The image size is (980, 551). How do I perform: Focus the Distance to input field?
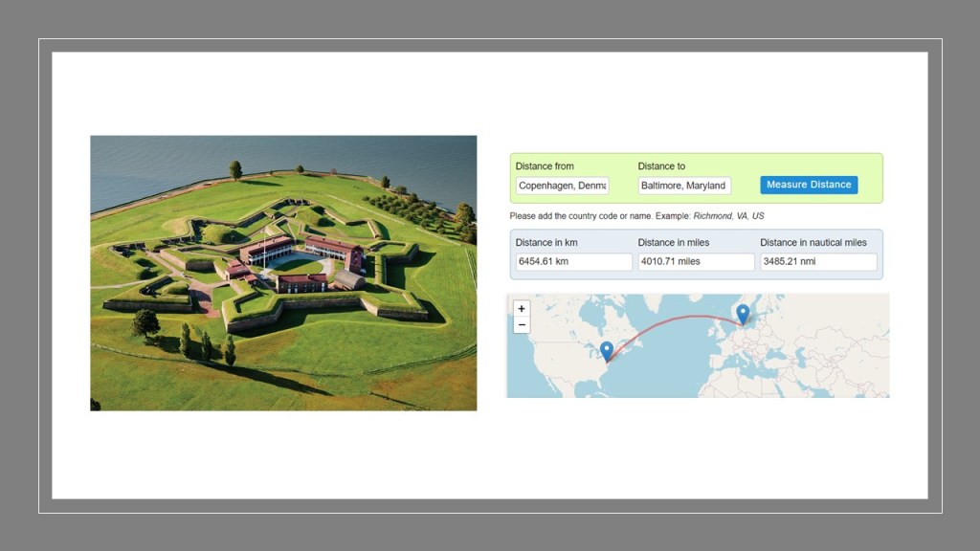[684, 186]
